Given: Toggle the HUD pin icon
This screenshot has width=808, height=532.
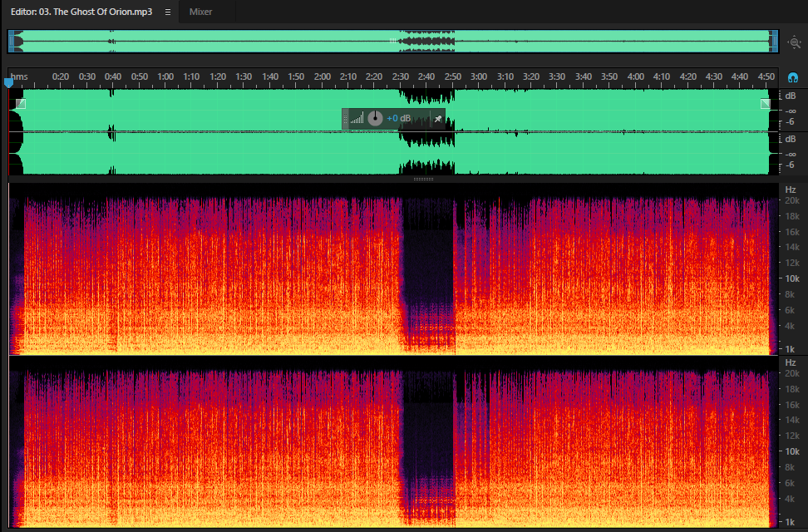Looking at the screenshot, I should 437,119.
